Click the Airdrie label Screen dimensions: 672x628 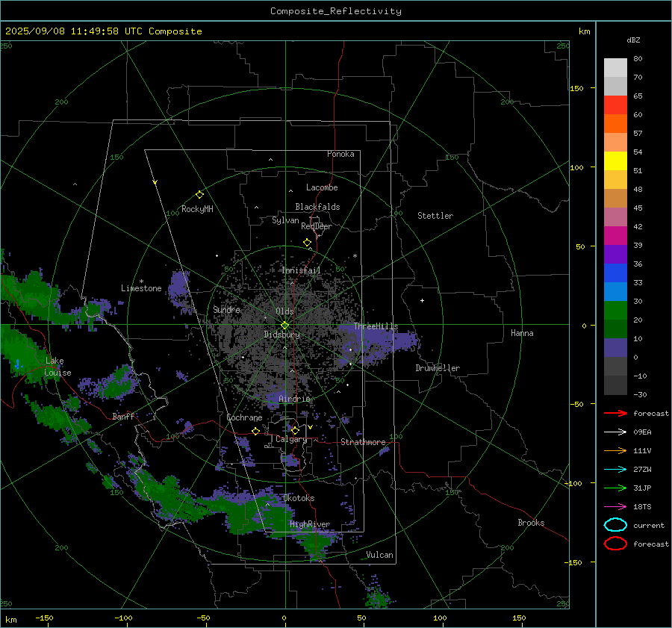(x=294, y=399)
